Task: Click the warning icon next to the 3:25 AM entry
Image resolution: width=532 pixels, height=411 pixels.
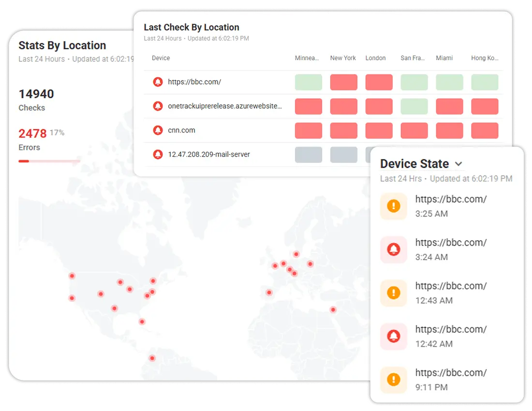Action: (393, 206)
